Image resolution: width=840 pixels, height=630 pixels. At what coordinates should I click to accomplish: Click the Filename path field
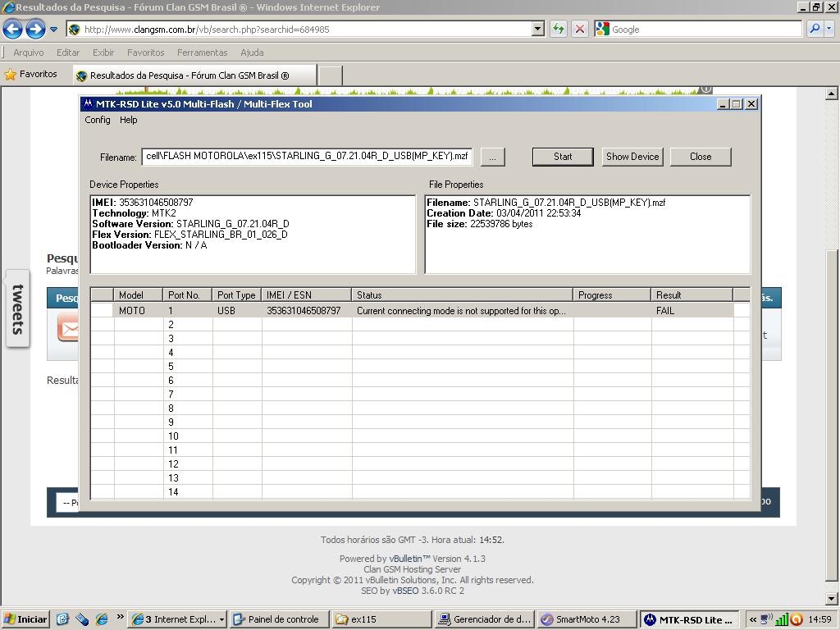point(307,157)
